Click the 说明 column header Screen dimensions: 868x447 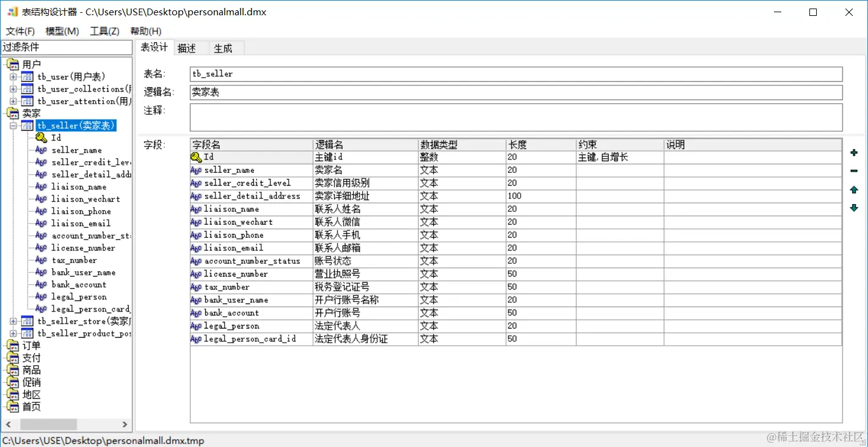pyautogui.click(x=753, y=145)
